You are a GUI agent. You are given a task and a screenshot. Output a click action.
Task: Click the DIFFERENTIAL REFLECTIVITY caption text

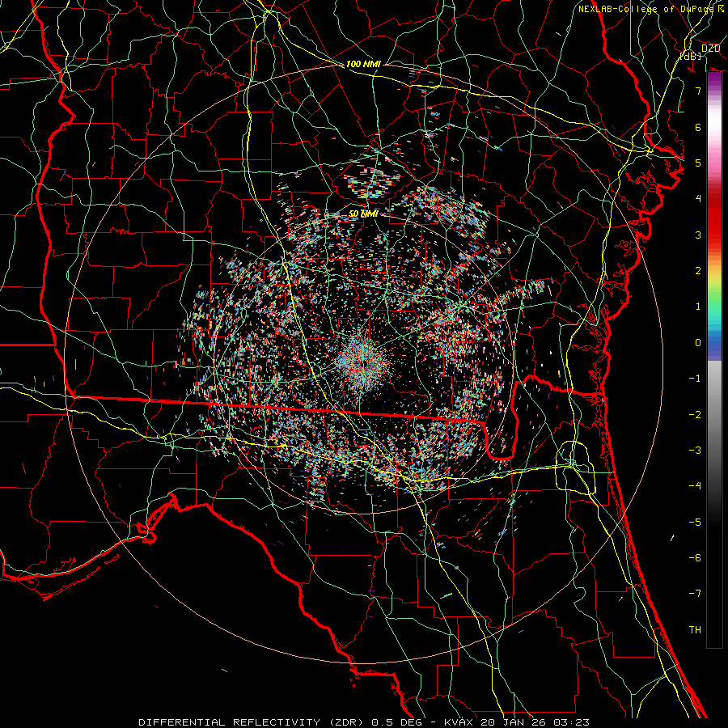(229, 722)
